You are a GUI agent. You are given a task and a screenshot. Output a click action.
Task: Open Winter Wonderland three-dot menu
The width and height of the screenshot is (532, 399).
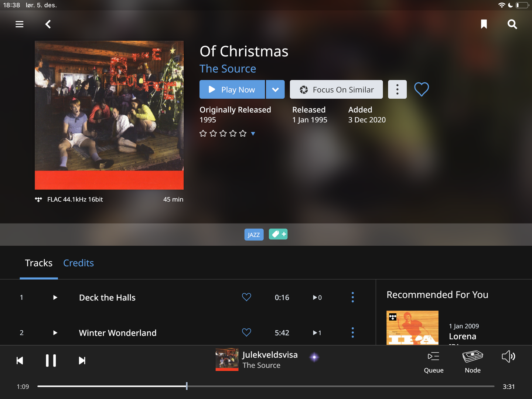tap(353, 333)
